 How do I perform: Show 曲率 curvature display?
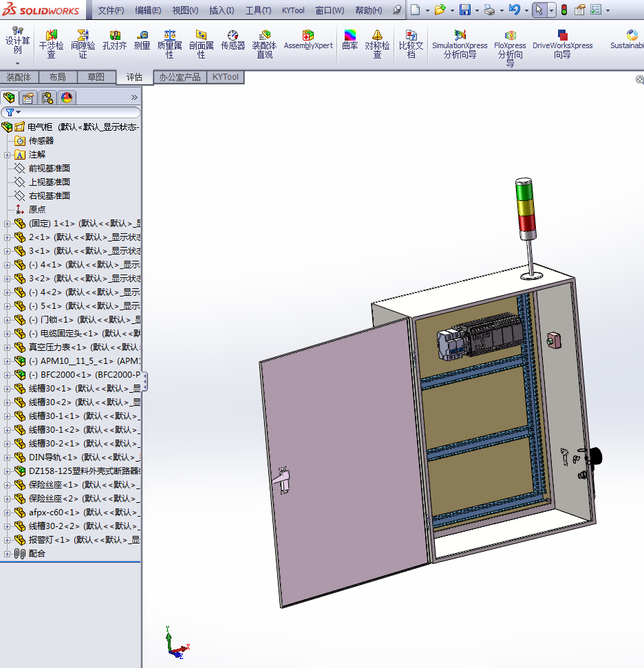coord(350,40)
